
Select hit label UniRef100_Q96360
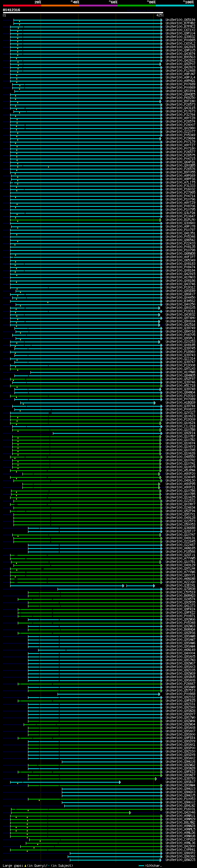[x=180, y=857]
